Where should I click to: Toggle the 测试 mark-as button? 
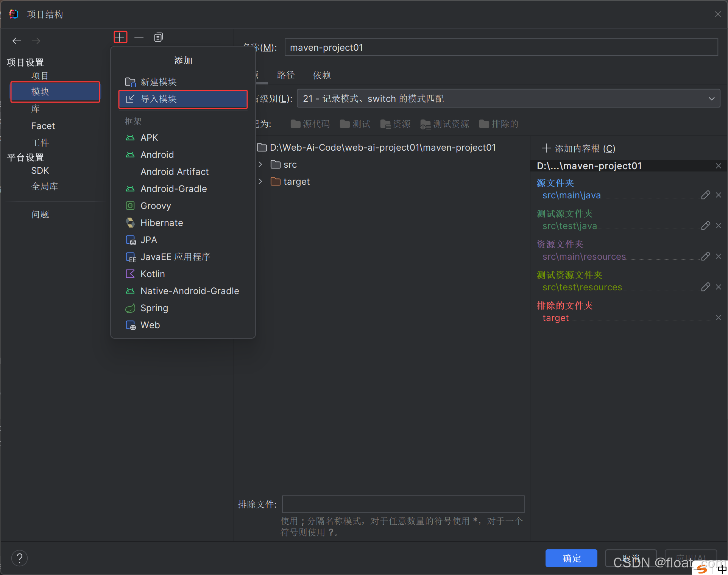tap(355, 124)
